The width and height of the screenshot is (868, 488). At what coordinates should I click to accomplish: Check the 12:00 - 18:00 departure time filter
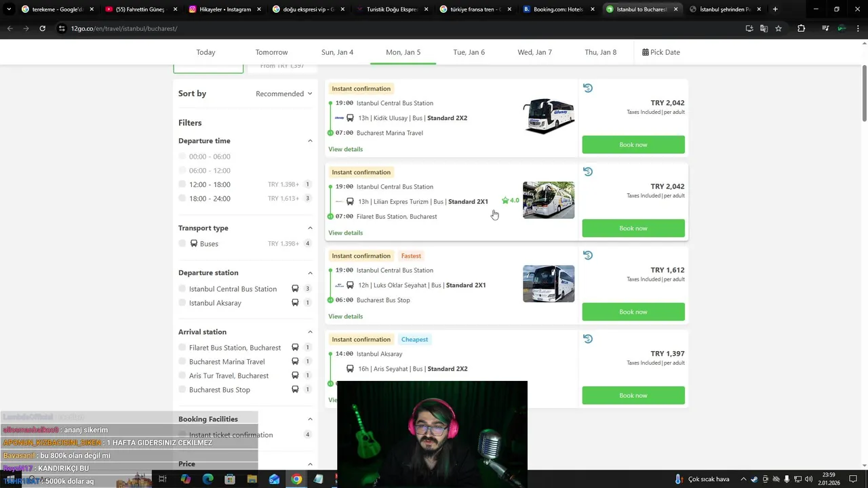182,184
